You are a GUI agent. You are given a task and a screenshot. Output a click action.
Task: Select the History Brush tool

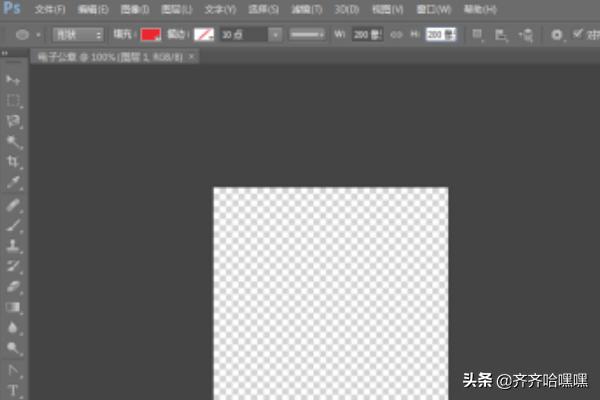coord(13,266)
